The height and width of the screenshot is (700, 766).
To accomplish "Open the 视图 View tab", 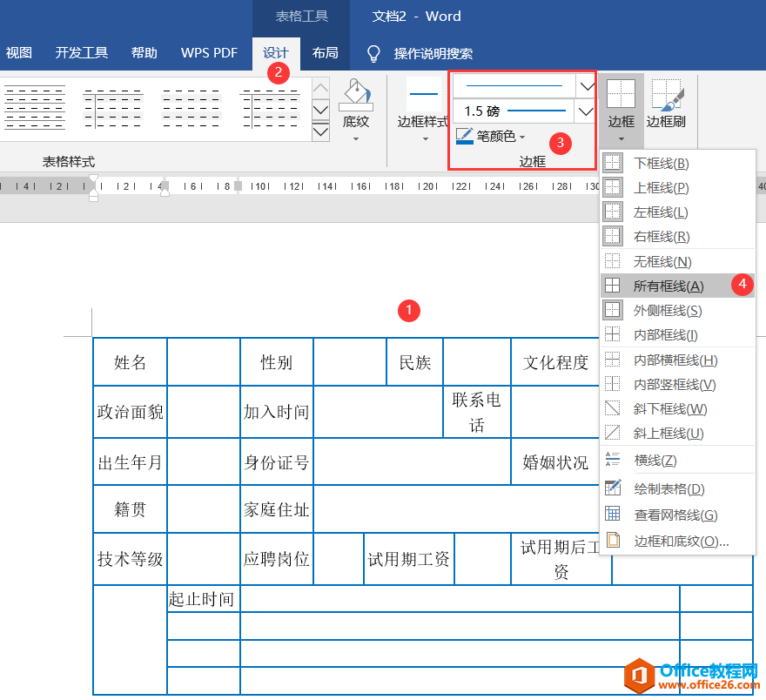I will pos(18,53).
